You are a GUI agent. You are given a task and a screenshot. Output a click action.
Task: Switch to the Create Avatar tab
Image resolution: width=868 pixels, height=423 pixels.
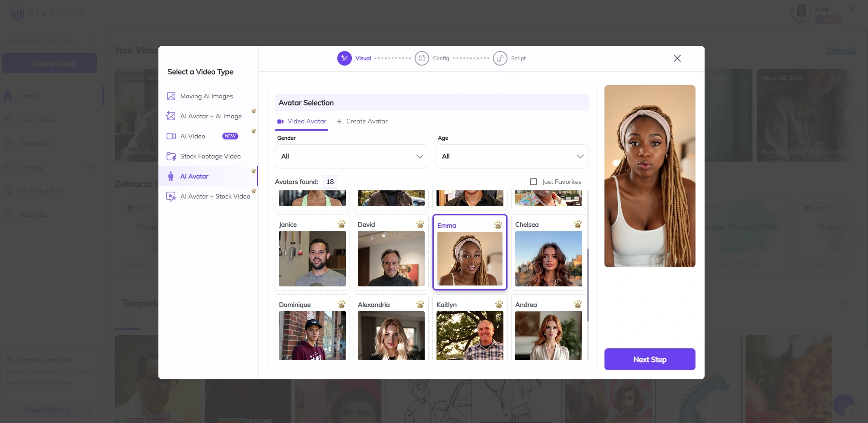coord(362,122)
